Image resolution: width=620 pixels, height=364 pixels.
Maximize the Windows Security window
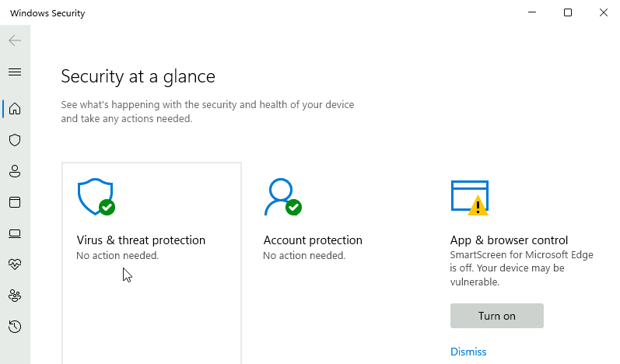pyautogui.click(x=568, y=12)
